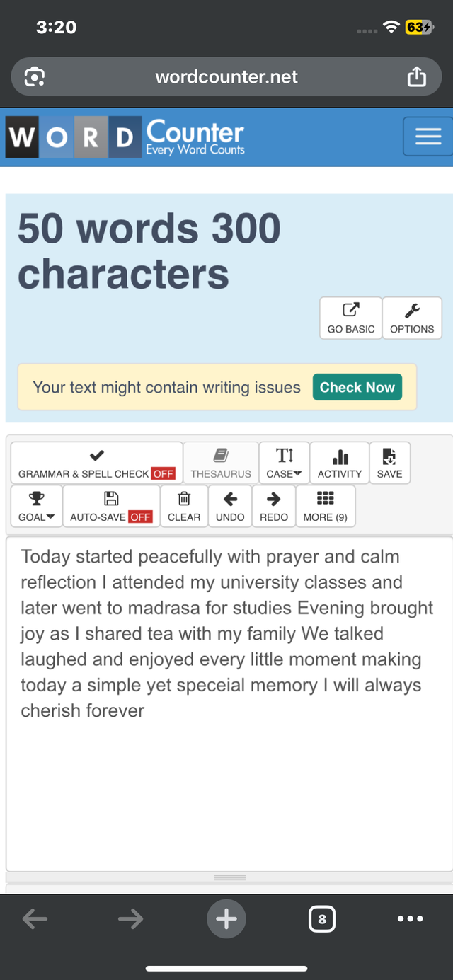Expand the Goal dropdown
The image size is (453, 980).
(x=37, y=506)
